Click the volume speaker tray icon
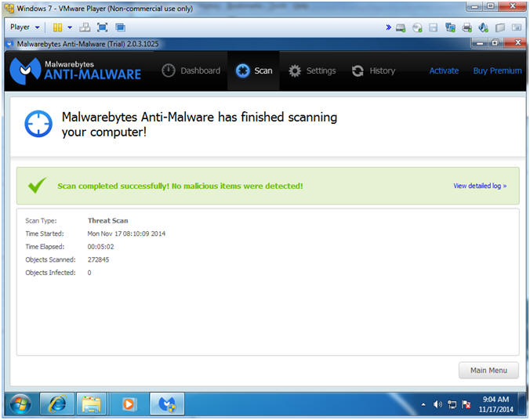The image size is (530, 420). click(x=437, y=404)
